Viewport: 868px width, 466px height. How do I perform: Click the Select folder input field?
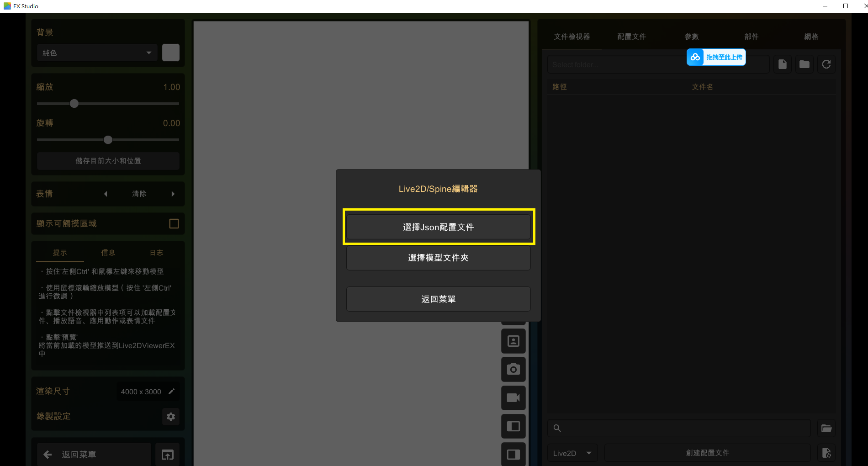coord(617,65)
